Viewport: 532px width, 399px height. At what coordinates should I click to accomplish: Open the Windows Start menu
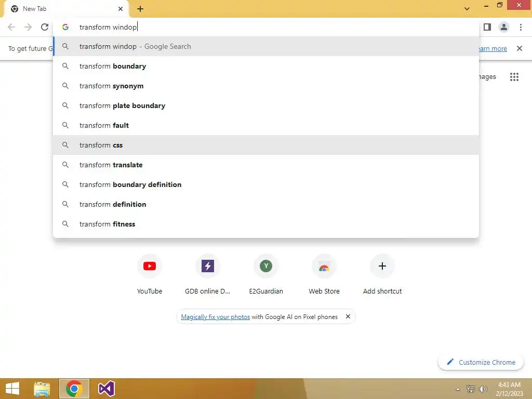coord(12,389)
